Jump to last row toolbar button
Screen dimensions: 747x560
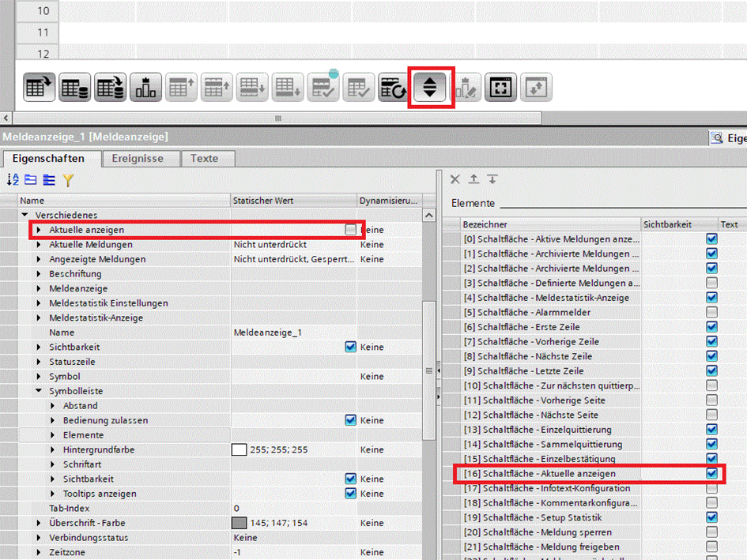coord(288,87)
